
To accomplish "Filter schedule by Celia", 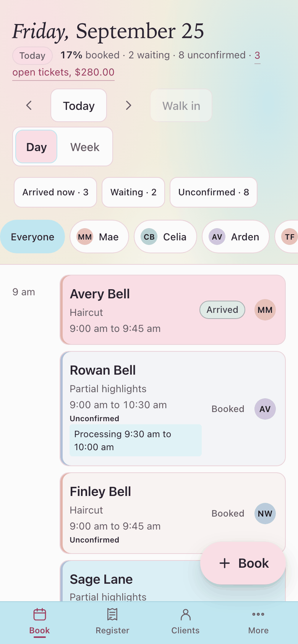I will tap(165, 237).
